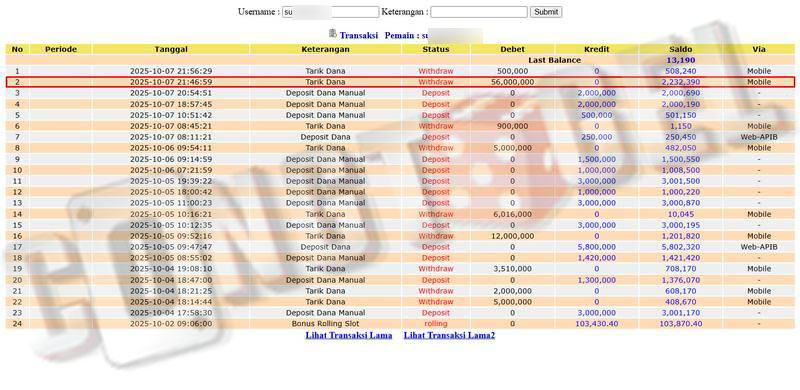Click the Last Balance value 13,190
The image size is (800, 390).
point(681,60)
